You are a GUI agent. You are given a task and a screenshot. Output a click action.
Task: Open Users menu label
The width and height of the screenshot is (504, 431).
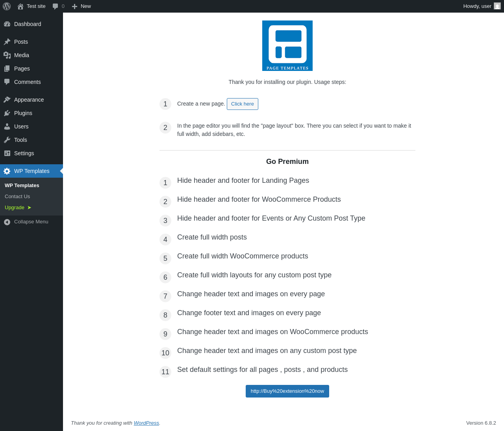pyautogui.click(x=21, y=126)
